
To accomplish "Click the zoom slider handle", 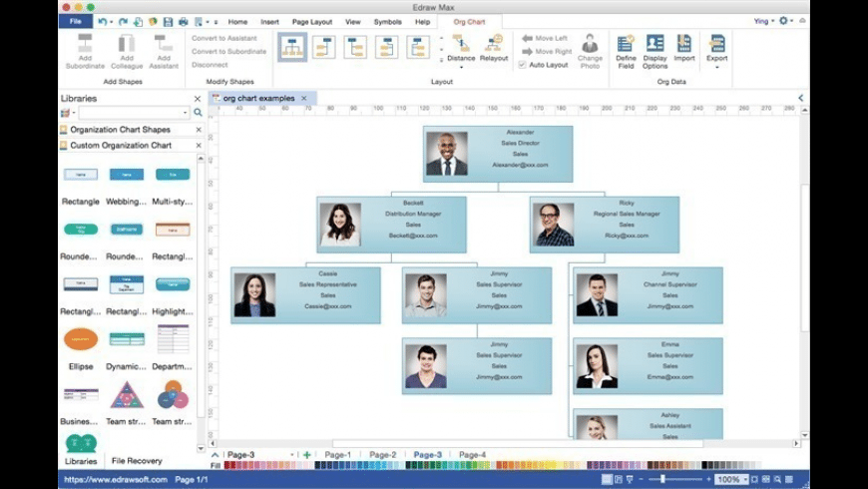I will pos(662,479).
